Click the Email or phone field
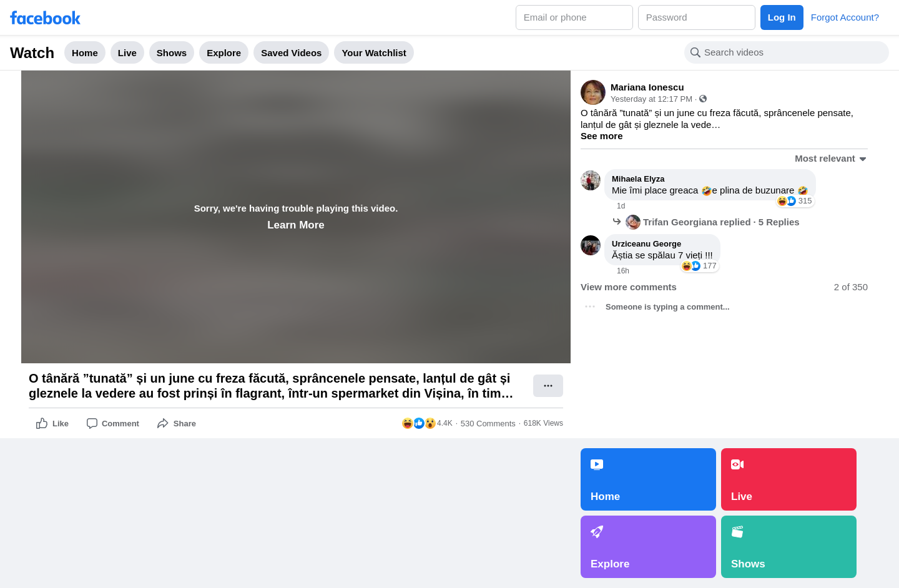Viewport: 899px width, 588px height. pyautogui.click(x=574, y=17)
